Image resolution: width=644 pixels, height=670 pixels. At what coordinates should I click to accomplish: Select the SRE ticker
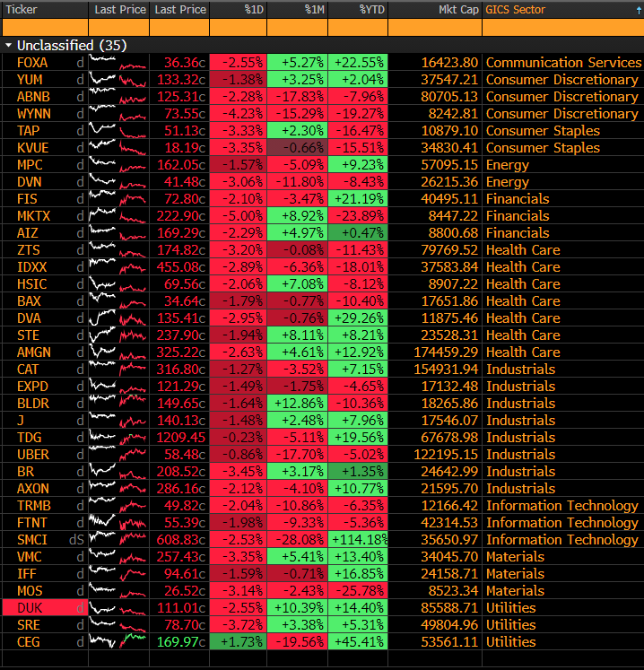[x=28, y=625]
